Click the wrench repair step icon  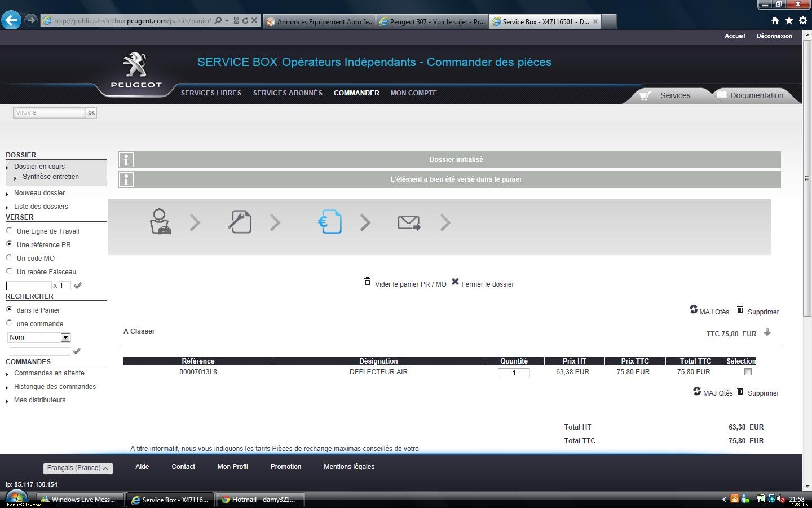(x=240, y=222)
